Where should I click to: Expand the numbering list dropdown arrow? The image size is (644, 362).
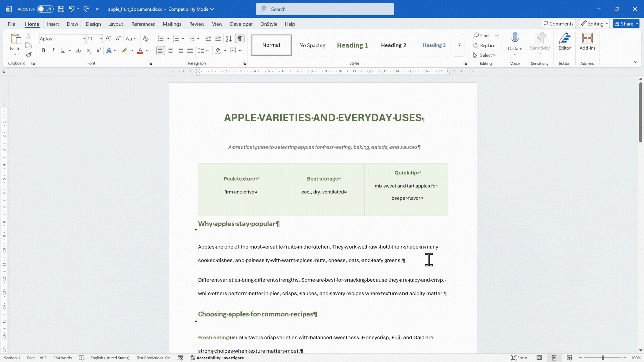(x=183, y=39)
